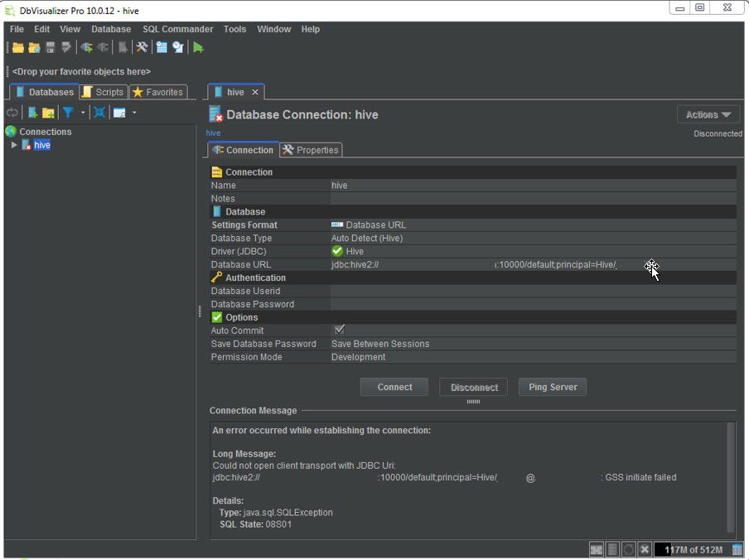Enable the Auto Commit checkbox

pyautogui.click(x=339, y=330)
